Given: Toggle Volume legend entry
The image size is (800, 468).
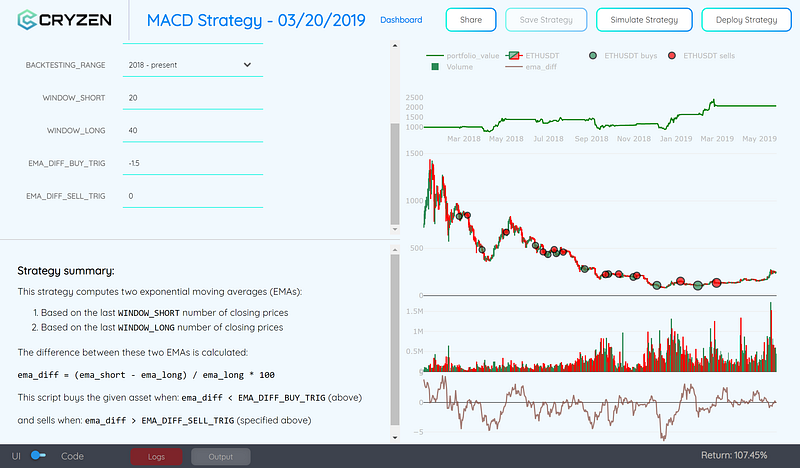Looking at the screenshot, I should pos(452,67).
